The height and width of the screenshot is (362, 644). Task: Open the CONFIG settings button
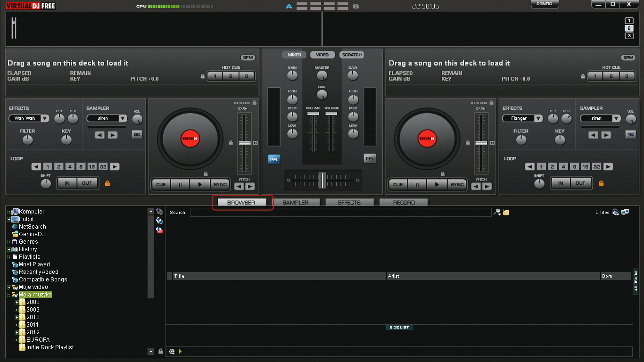pyautogui.click(x=544, y=4)
